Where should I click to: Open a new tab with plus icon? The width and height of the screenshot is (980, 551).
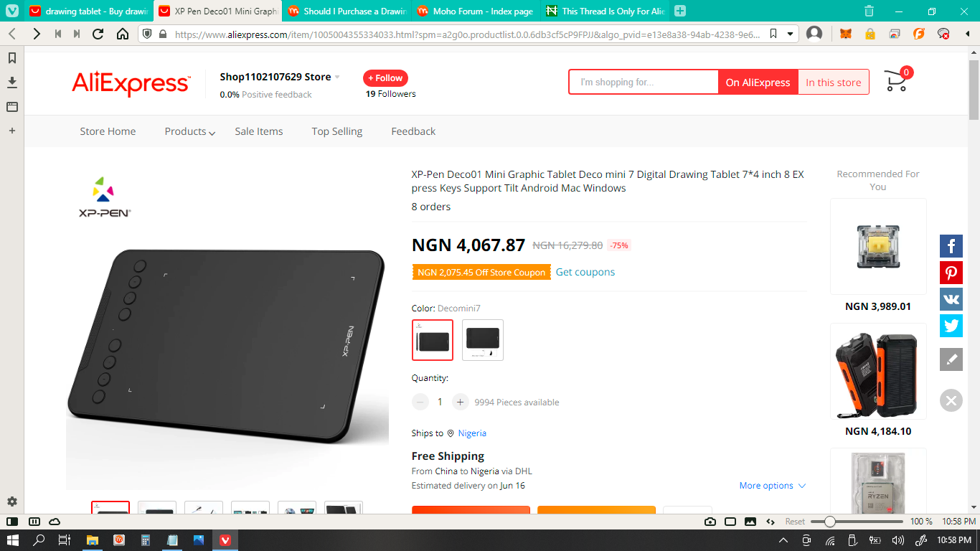pyautogui.click(x=680, y=11)
